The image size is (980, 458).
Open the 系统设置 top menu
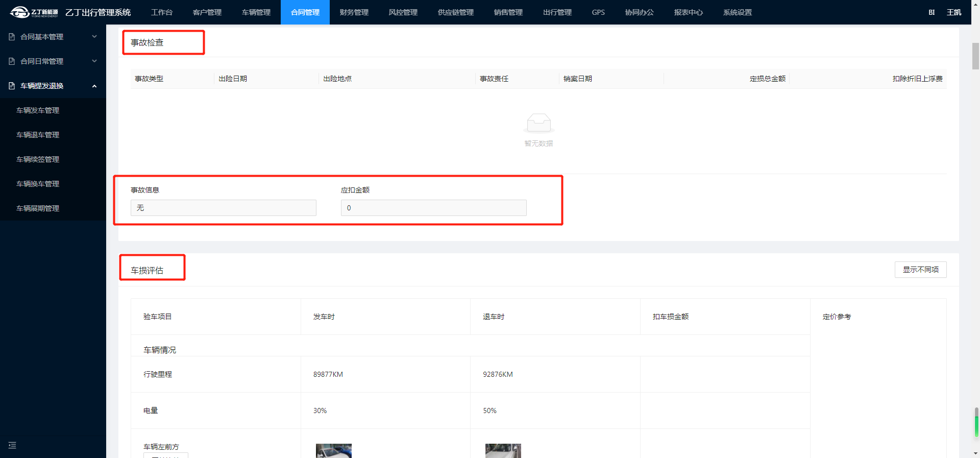tap(738, 12)
